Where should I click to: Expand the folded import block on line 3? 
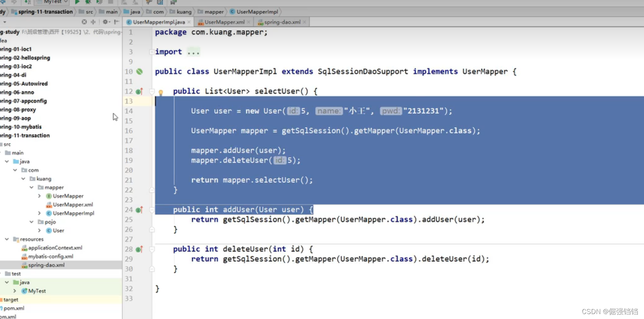pos(152,52)
